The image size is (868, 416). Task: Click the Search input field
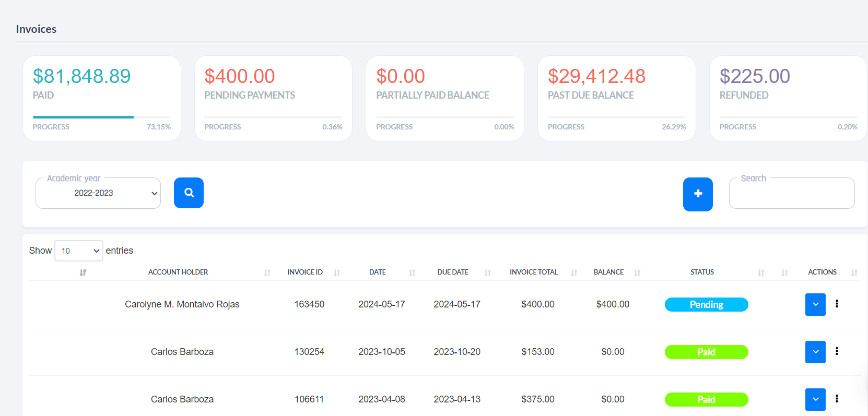(x=792, y=193)
